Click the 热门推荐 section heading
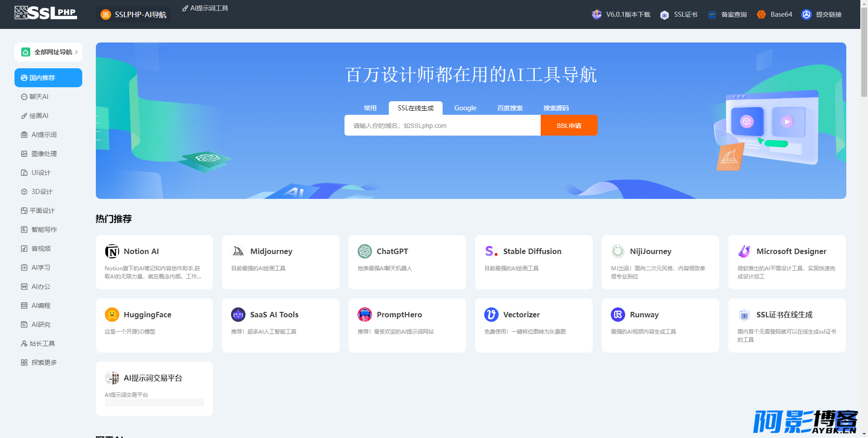The image size is (868, 438). [x=113, y=219]
